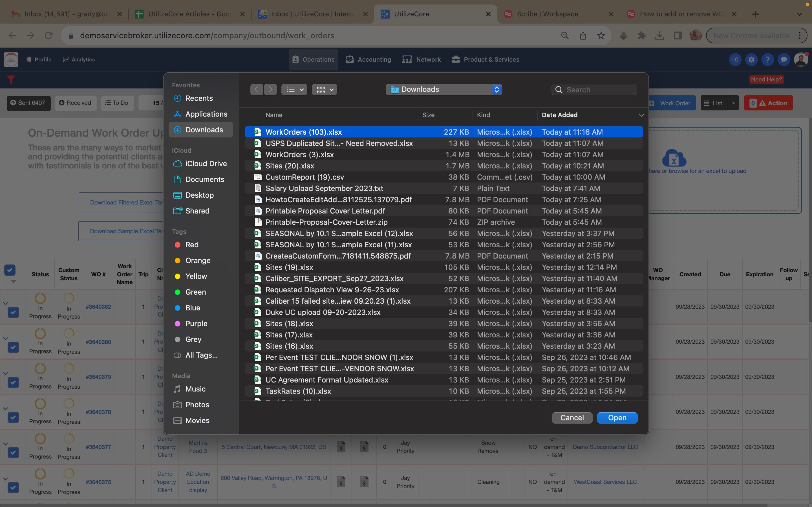Click the red filter funnel icon
The height and width of the screenshot is (507, 812).
tap(11, 79)
